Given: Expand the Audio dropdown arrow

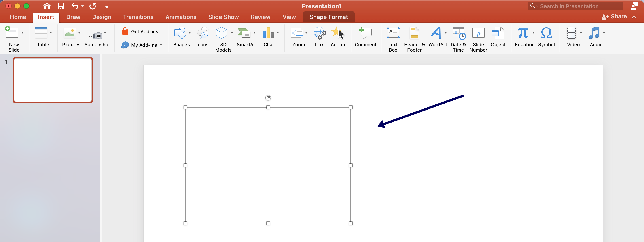Looking at the screenshot, I should point(604,33).
